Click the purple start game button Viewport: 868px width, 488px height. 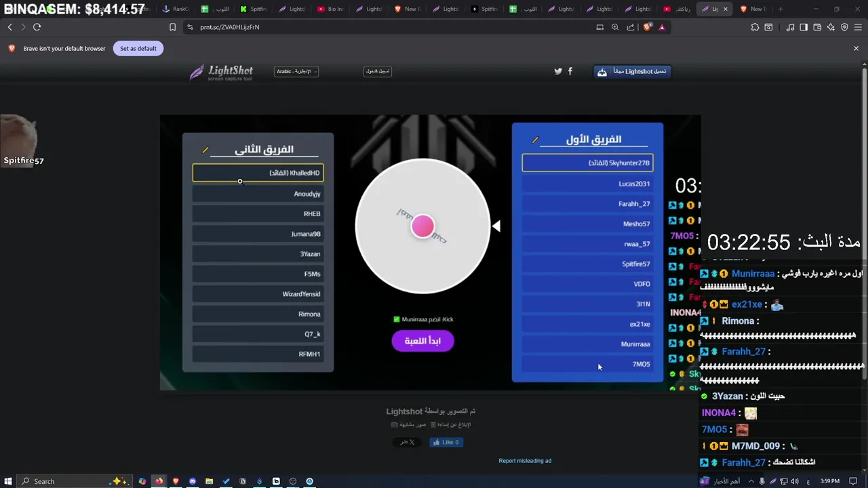pos(422,341)
